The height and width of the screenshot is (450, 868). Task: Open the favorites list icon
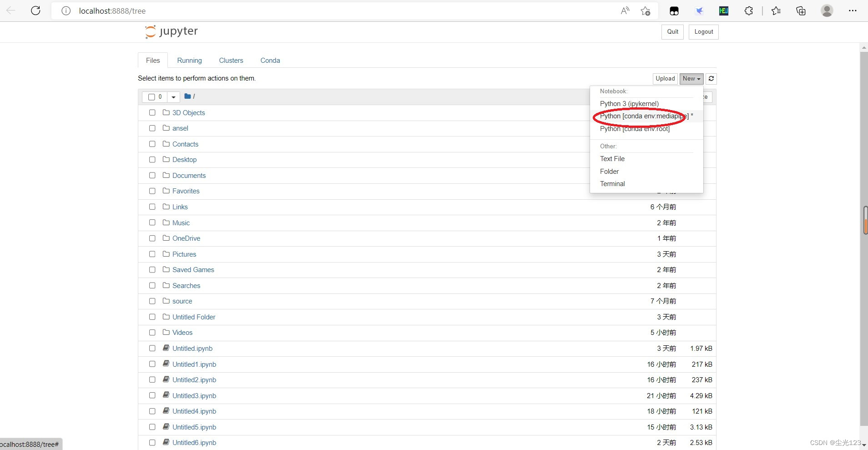(776, 11)
